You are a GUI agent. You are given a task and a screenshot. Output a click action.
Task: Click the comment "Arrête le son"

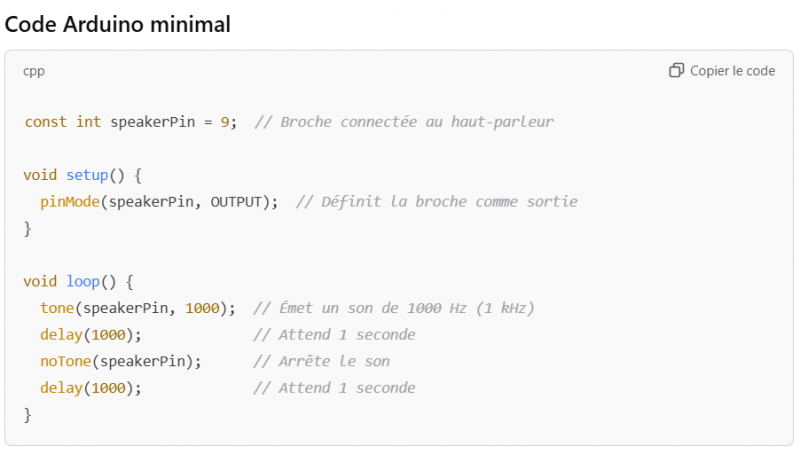(321, 361)
